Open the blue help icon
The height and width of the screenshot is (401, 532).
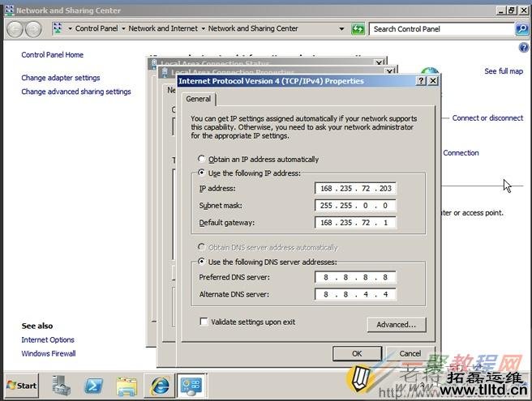(x=524, y=48)
